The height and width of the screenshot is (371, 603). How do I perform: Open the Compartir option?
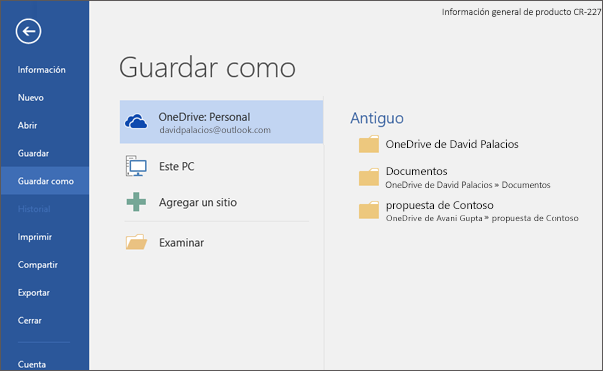[x=38, y=265]
